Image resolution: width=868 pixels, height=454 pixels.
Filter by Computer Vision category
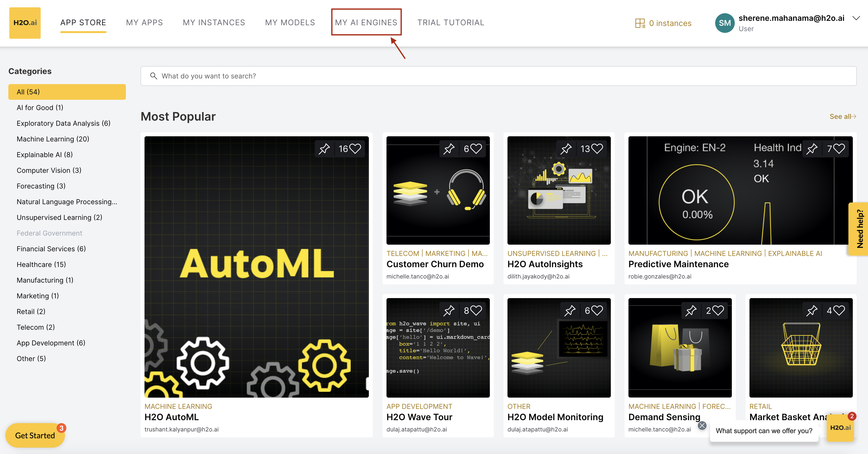(49, 170)
